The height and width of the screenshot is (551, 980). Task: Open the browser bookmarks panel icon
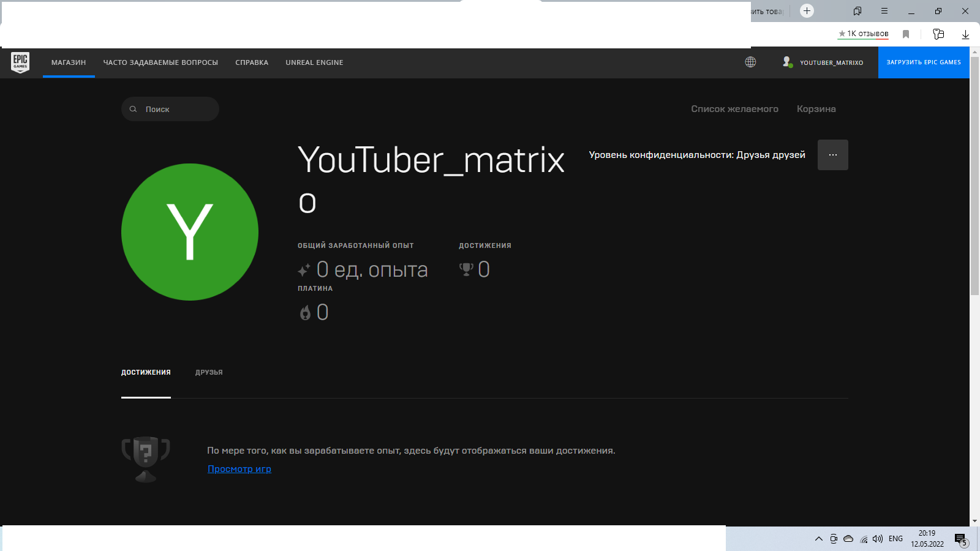pyautogui.click(x=858, y=11)
